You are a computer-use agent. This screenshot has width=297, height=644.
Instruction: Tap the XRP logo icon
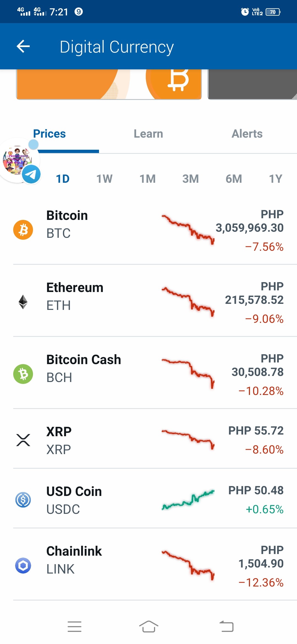click(23, 440)
